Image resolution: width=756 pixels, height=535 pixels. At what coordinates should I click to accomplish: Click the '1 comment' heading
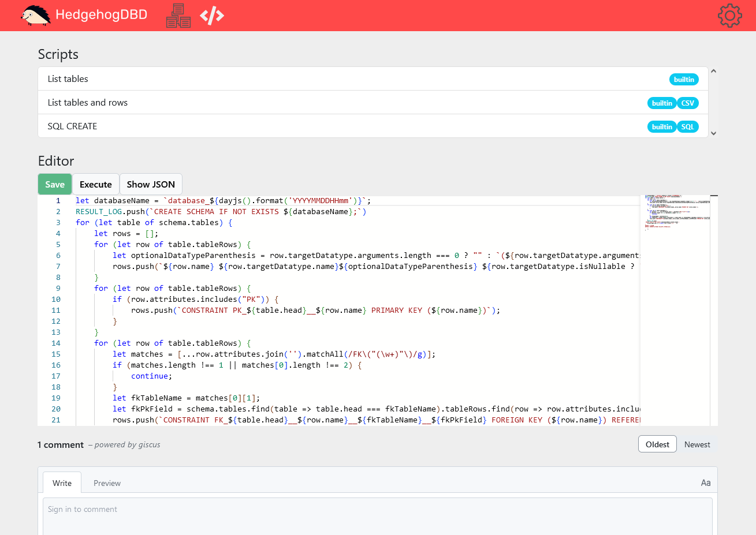click(x=61, y=444)
